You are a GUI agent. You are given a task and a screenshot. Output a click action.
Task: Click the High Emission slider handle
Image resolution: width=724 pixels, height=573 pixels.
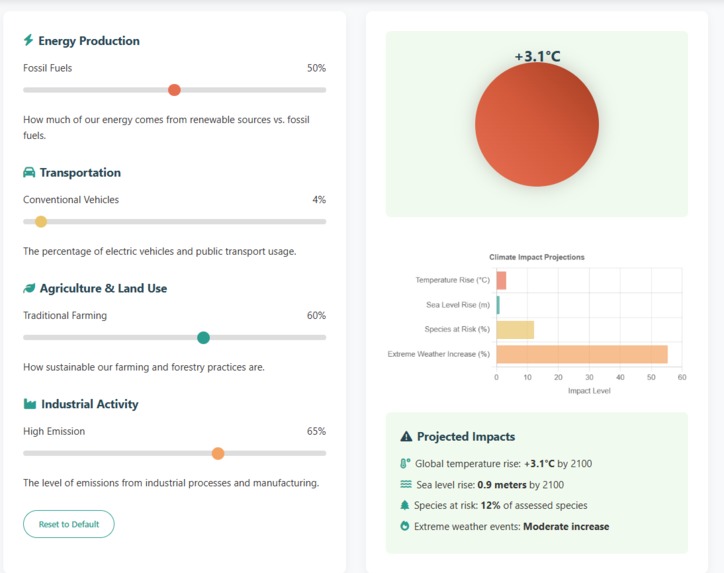(218, 453)
